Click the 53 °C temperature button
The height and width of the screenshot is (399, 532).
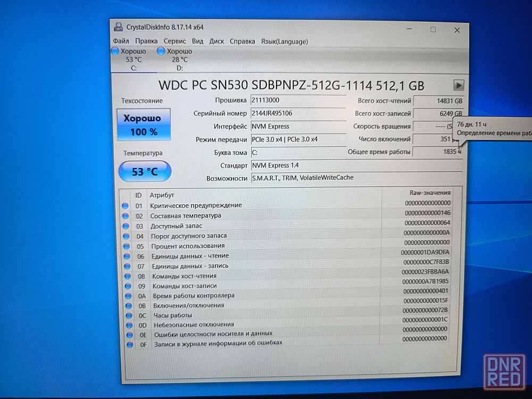click(145, 172)
